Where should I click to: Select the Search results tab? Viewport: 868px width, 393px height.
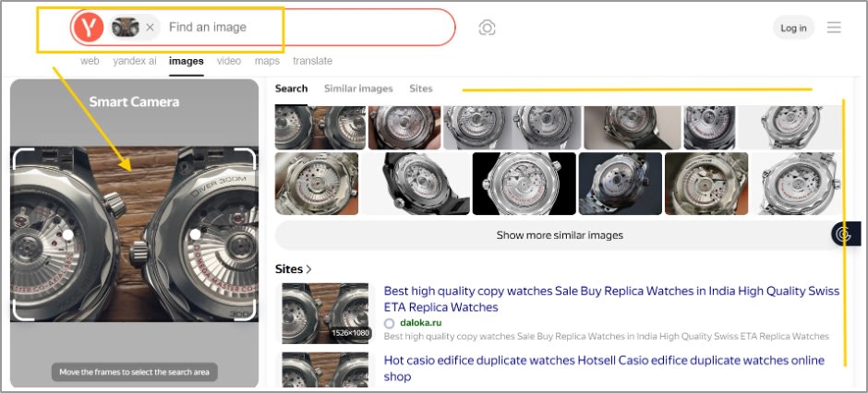(x=291, y=89)
